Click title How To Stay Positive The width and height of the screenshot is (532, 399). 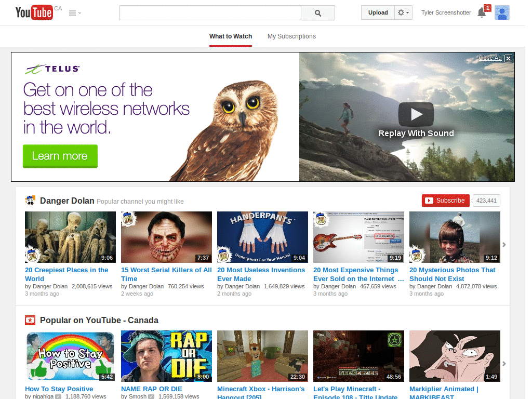(59, 389)
